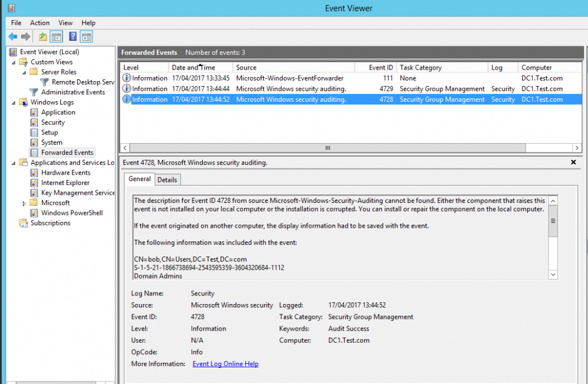
Task: Select the EventForwarder event 111 row
Action: 351,78
